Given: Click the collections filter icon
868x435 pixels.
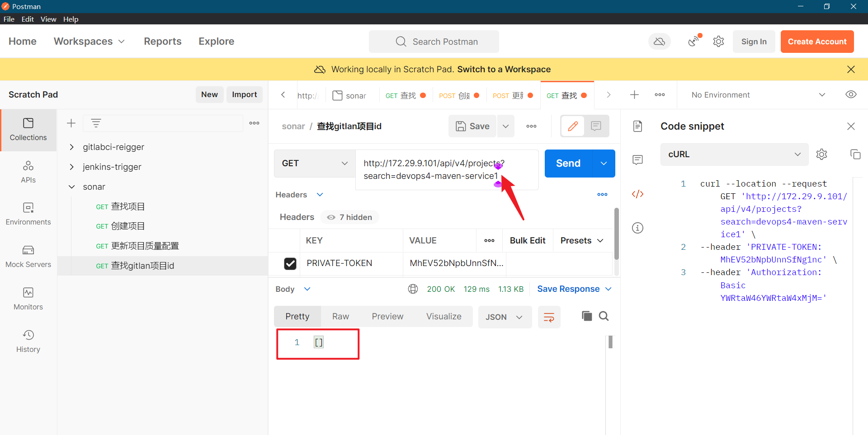Looking at the screenshot, I should point(96,123).
